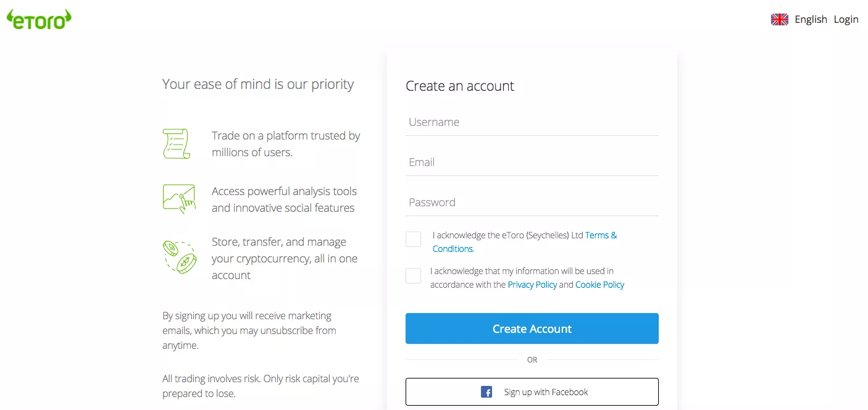
Task: Sign up with Facebook
Action: click(x=532, y=392)
